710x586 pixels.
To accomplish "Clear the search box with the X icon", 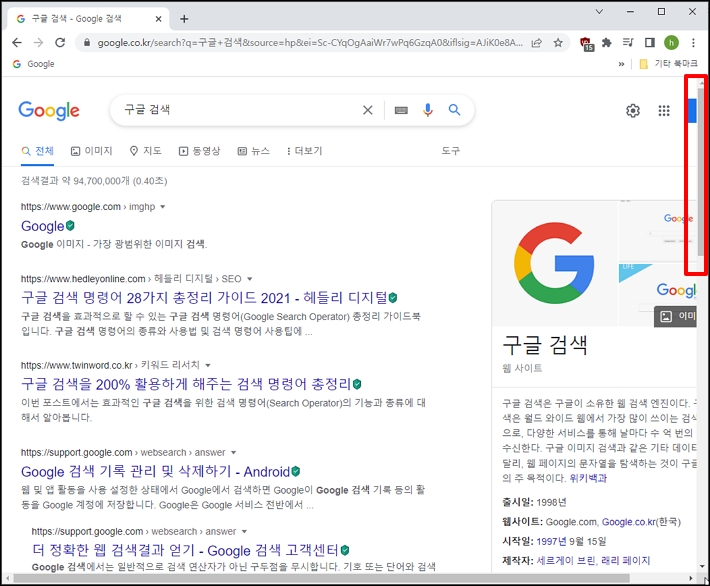I will click(x=368, y=110).
